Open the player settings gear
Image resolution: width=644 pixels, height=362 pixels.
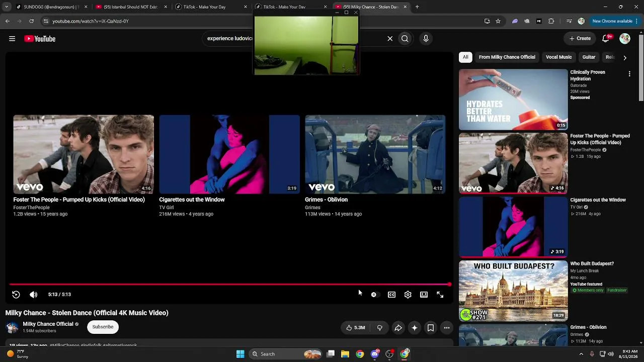pos(408,295)
